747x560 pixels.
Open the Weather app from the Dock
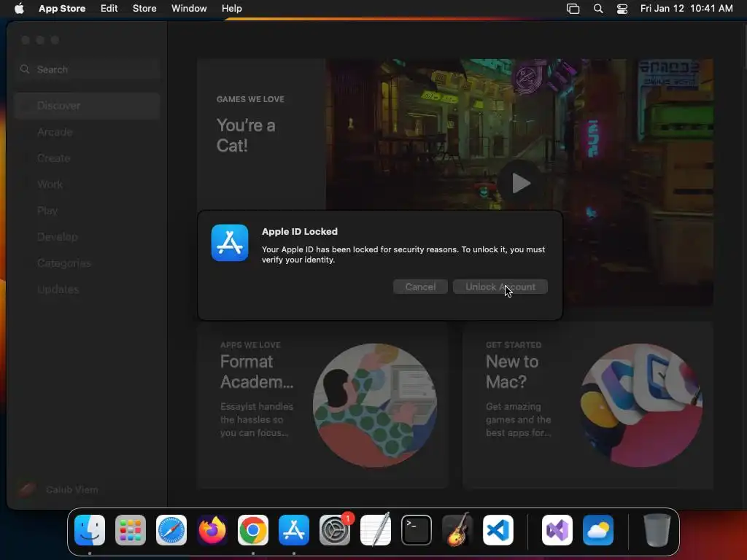598,530
